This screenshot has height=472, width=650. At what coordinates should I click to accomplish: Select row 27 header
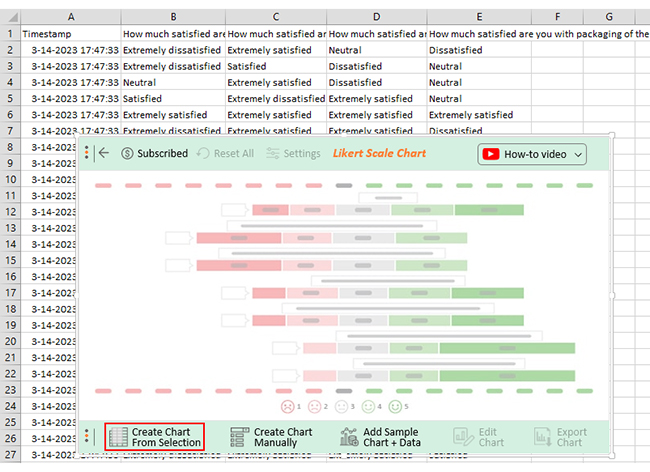(x=10, y=455)
